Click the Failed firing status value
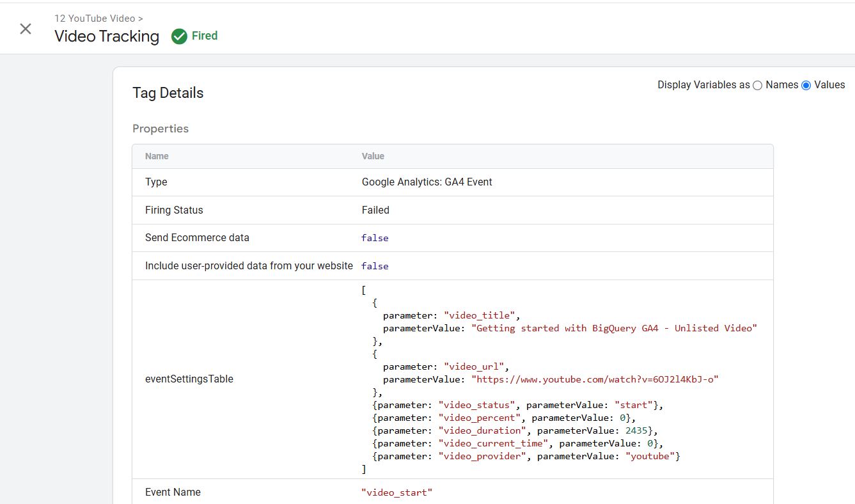Viewport: 855px width, 504px height. (x=375, y=210)
